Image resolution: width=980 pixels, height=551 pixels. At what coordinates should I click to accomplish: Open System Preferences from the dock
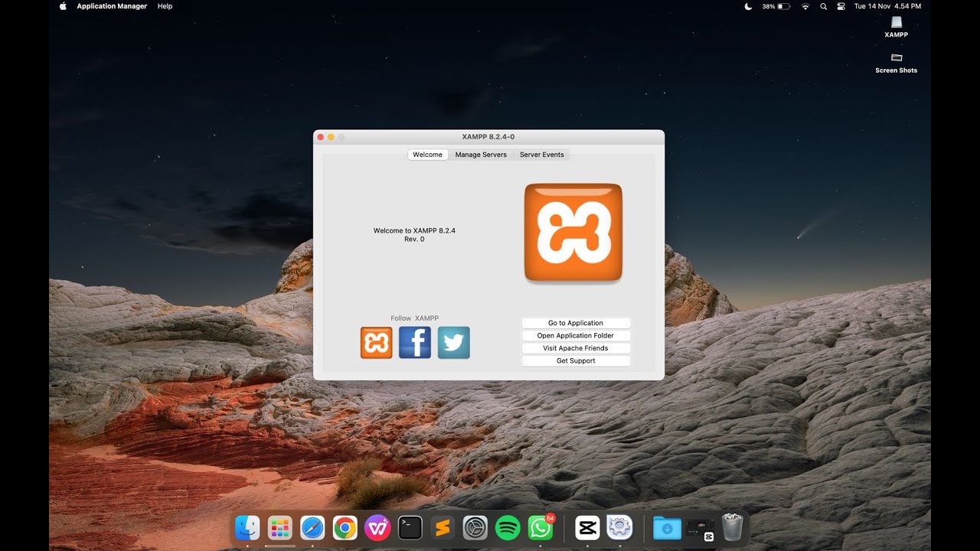point(475,527)
